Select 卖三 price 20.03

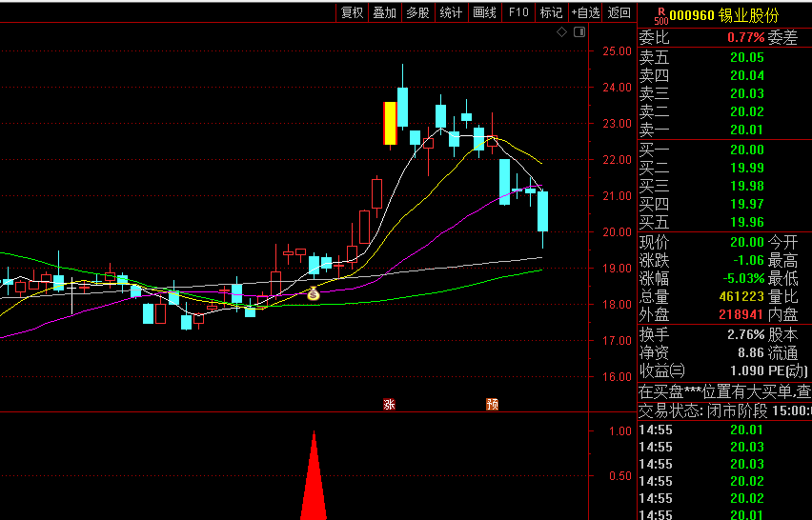point(747,93)
